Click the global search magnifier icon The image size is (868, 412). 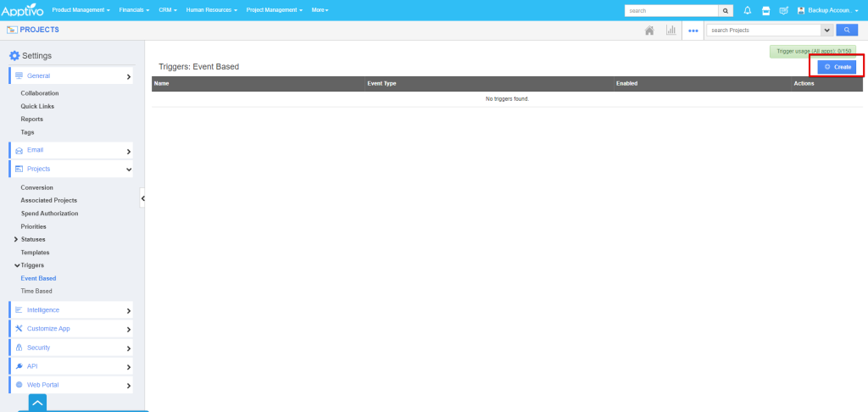(x=726, y=10)
